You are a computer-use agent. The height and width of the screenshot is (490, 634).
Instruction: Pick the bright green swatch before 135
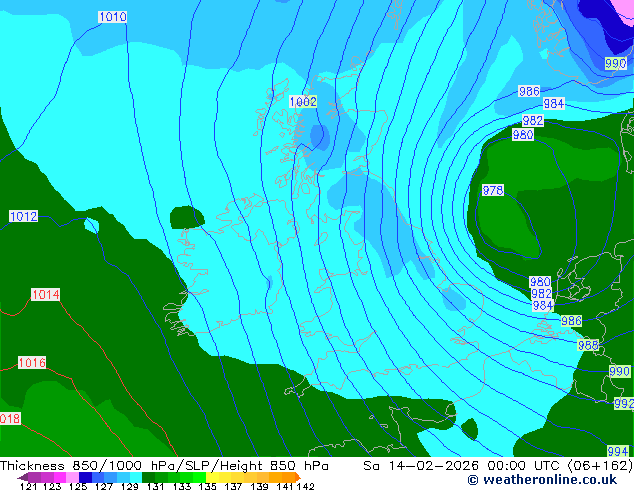pyautogui.click(x=199, y=477)
